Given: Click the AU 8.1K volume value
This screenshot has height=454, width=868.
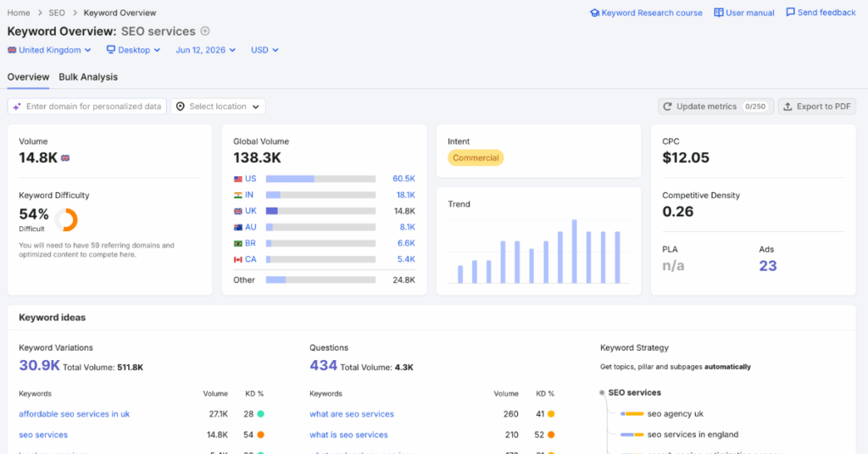Looking at the screenshot, I should tap(407, 227).
